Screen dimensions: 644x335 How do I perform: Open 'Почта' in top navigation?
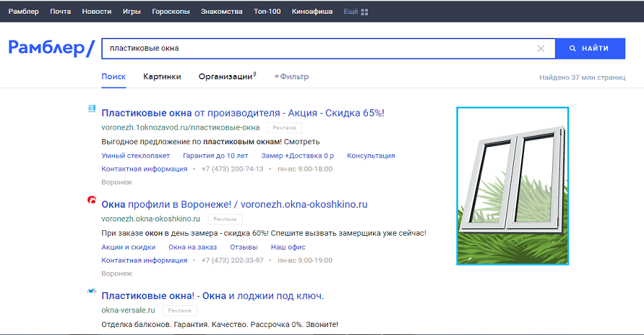click(60, 12)
